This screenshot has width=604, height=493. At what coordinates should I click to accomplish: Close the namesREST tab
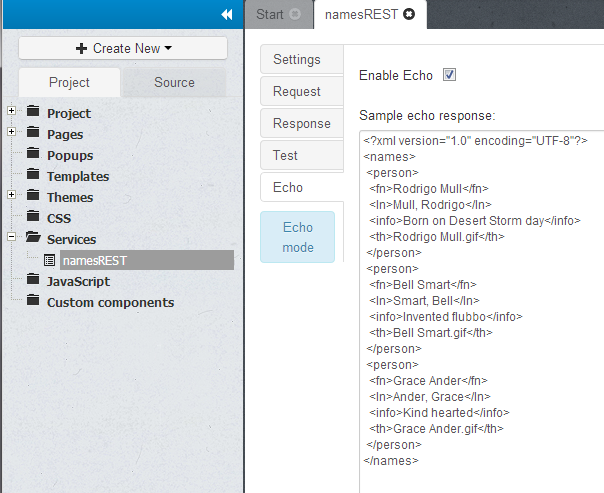(409, 14)
